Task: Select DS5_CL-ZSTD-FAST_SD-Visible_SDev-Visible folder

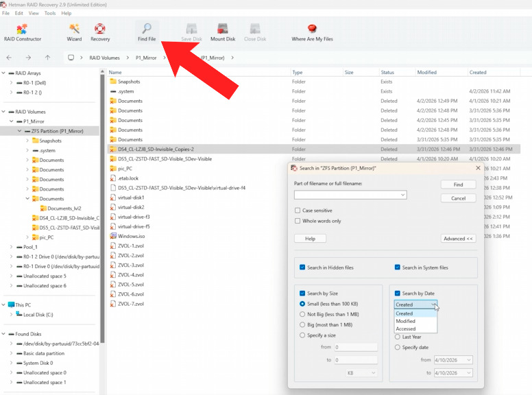Action: coord(165,159)
